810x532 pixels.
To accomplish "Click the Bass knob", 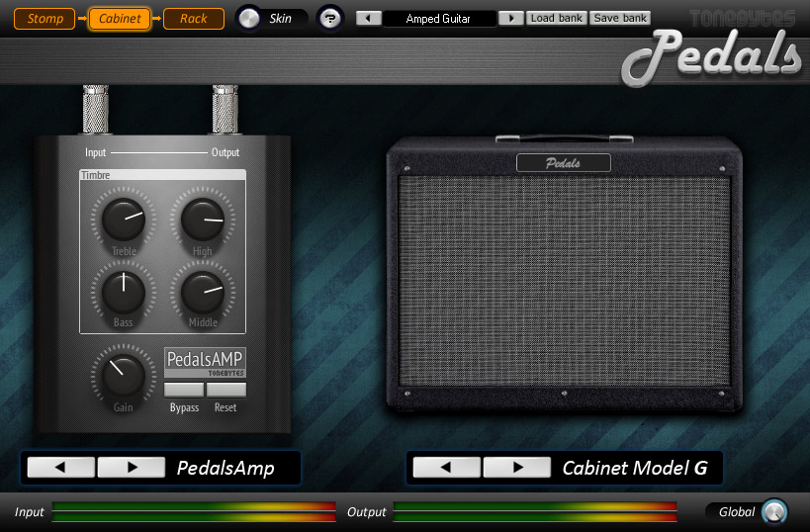I will click(124, 291).
